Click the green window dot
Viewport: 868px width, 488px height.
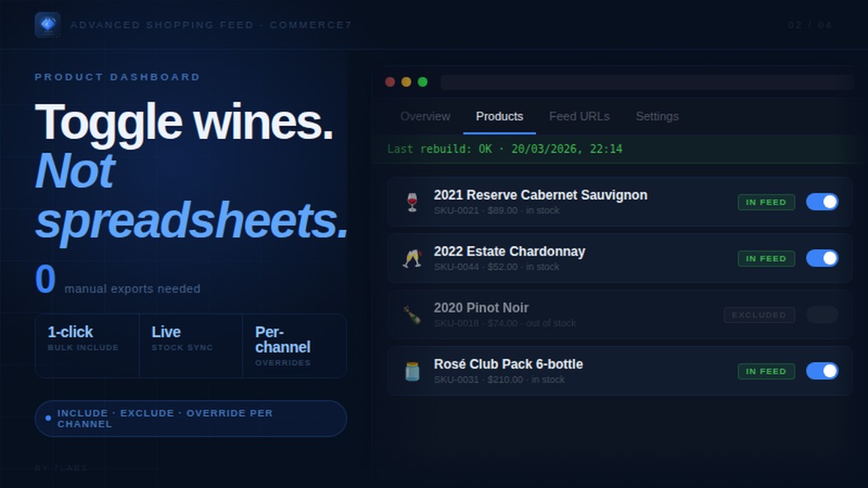tap(422, 82)
